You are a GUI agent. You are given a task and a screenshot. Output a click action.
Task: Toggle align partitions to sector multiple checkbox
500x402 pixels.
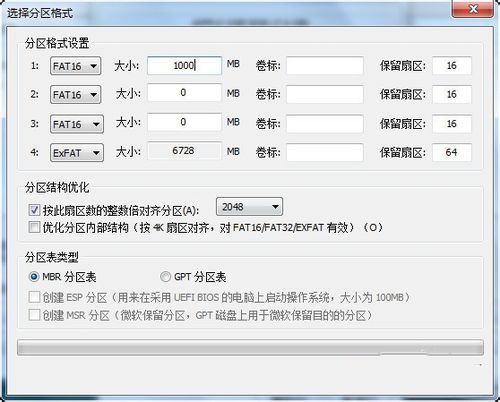point(34,210)
